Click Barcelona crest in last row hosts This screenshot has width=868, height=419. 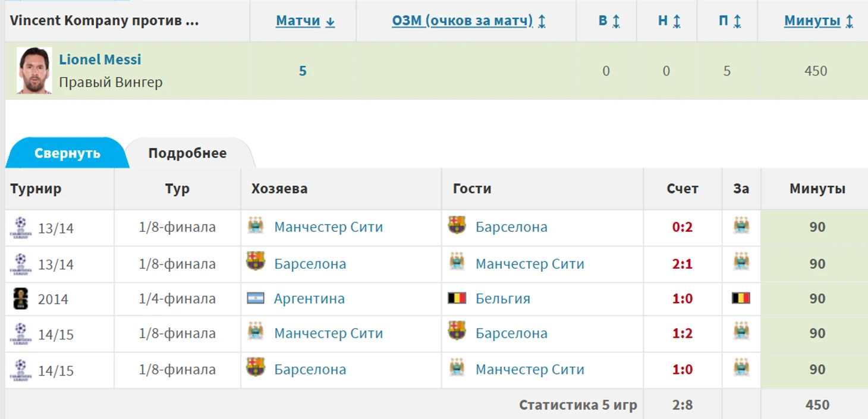pyautogui.click(x=256, y=367)
